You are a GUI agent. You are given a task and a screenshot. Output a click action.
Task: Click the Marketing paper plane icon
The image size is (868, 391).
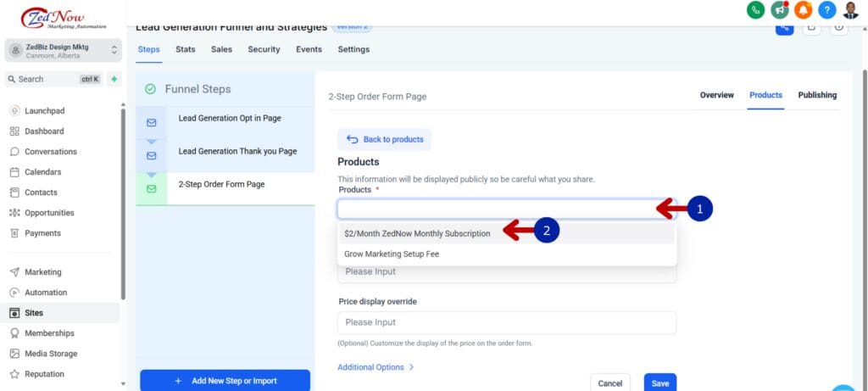coord(15,272)
